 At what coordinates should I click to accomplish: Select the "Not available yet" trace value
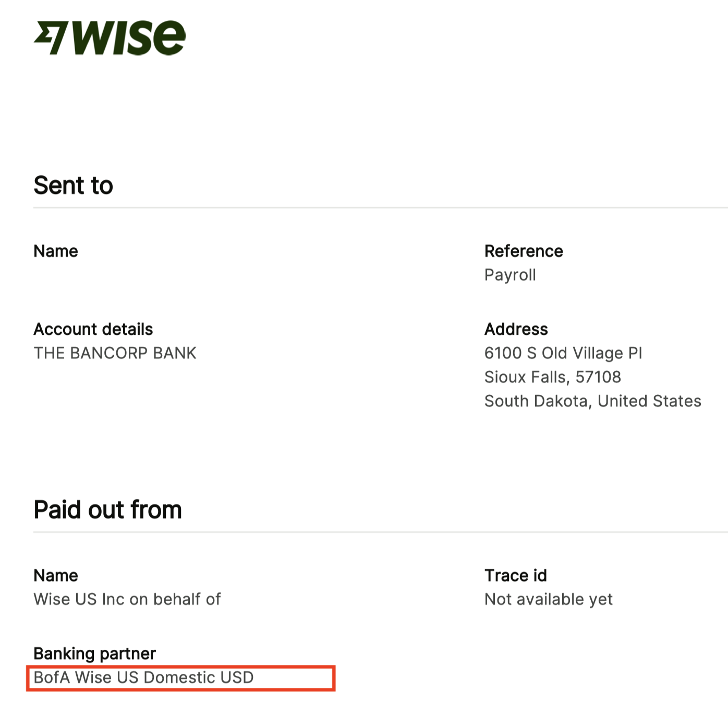[548, 599]
